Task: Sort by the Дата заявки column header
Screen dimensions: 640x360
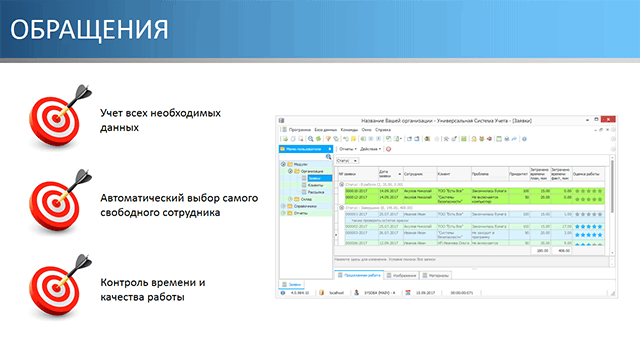Action: pos(391,174)
